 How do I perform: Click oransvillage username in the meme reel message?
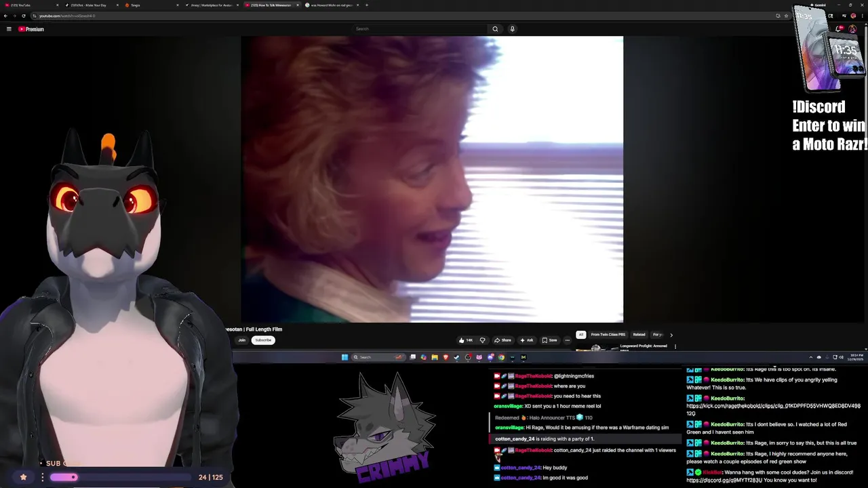coord(509,406)
